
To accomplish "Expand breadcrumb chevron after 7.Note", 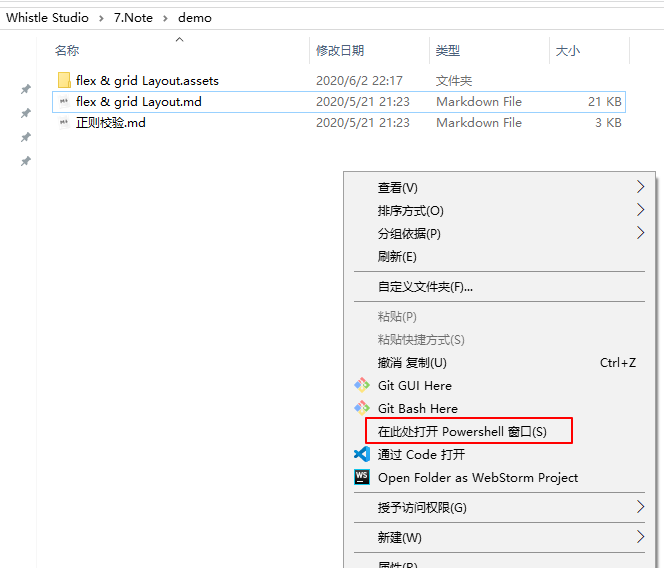I will click(x=165, y=18).
